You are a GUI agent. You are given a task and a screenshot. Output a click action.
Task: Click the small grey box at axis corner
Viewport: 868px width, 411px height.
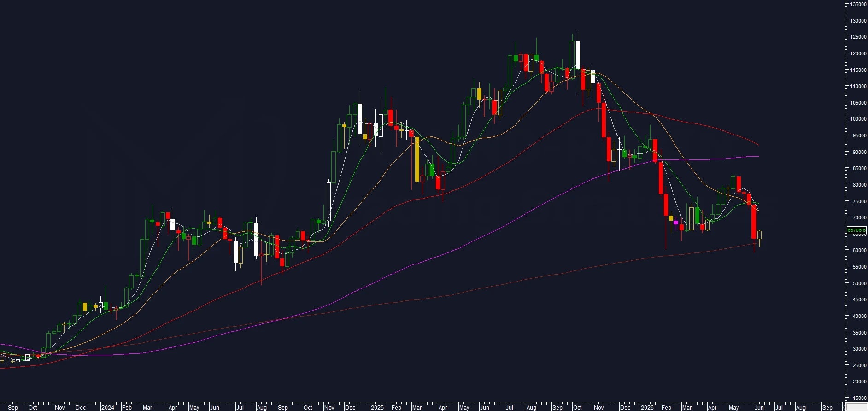857,407
